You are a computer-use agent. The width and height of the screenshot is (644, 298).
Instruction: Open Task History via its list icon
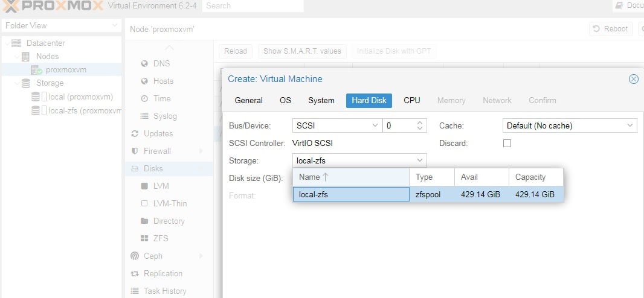pos(134,291)
